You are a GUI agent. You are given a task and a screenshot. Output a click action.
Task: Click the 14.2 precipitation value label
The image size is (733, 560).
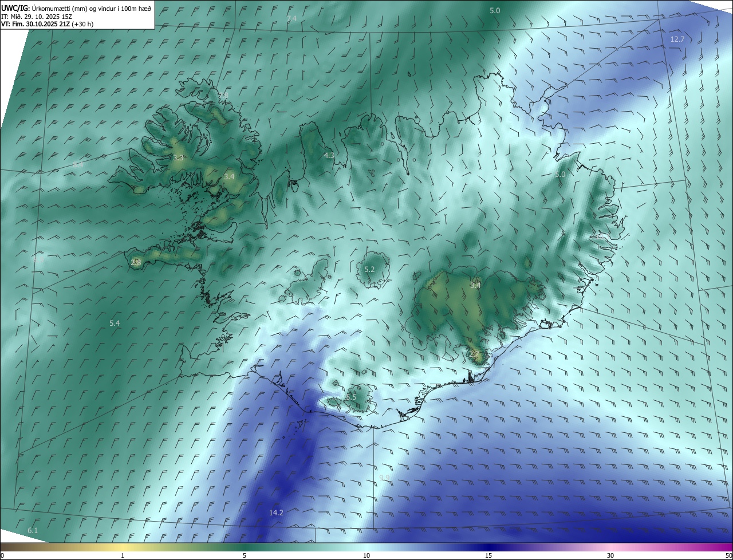click(276, 512)
